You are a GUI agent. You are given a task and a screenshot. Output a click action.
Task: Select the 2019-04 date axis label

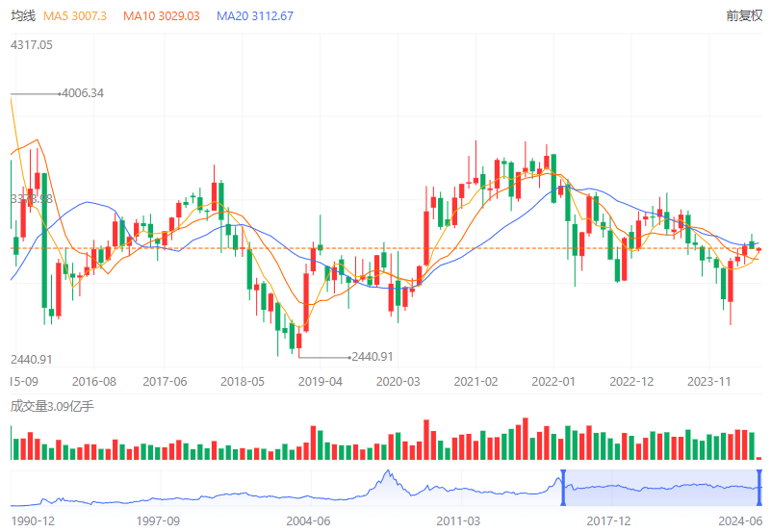pyautogui.click(x=321, y=381)
